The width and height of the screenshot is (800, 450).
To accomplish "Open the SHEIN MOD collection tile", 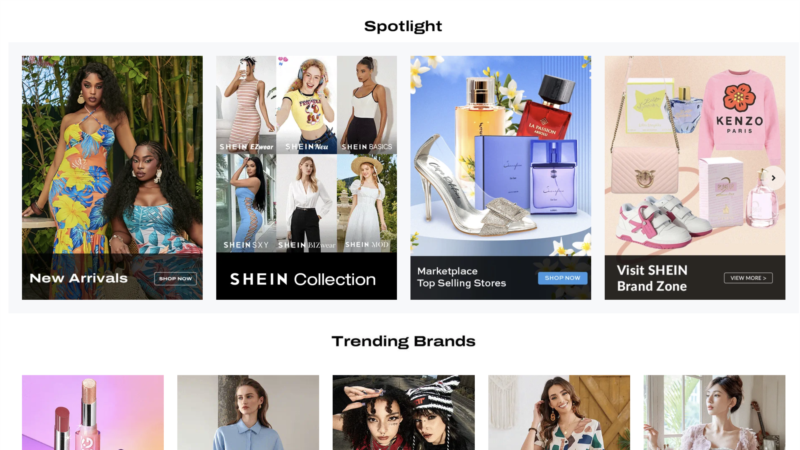I will [367, 203].
